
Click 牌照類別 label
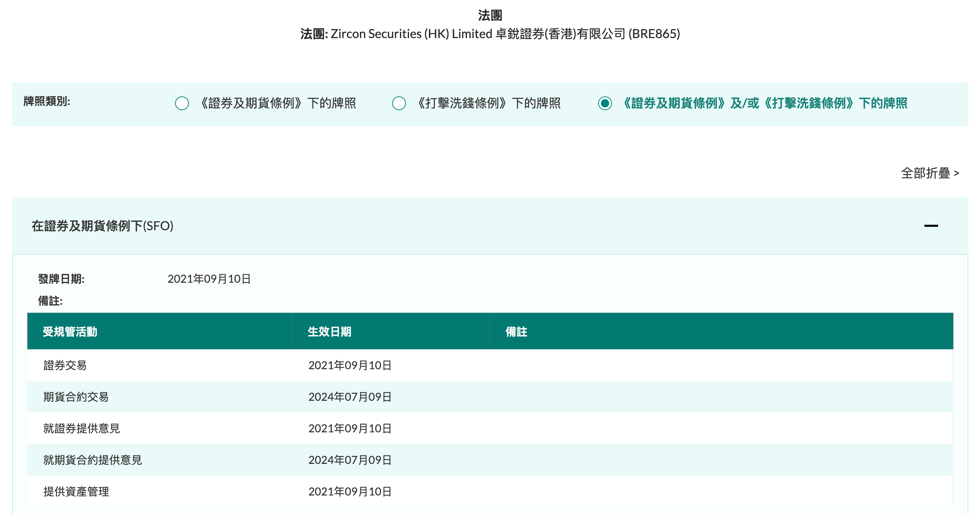coord(47,102)
